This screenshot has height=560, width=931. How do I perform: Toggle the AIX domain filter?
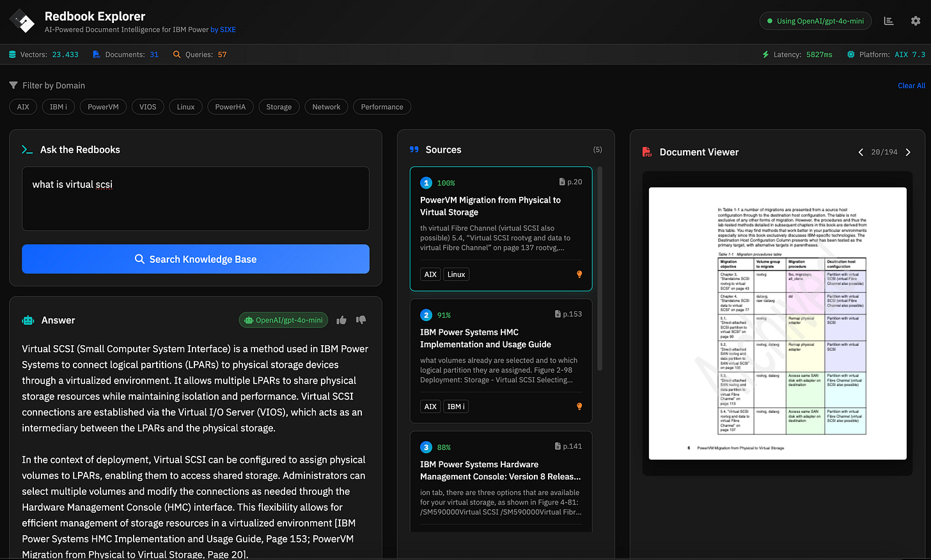point(23,107)
